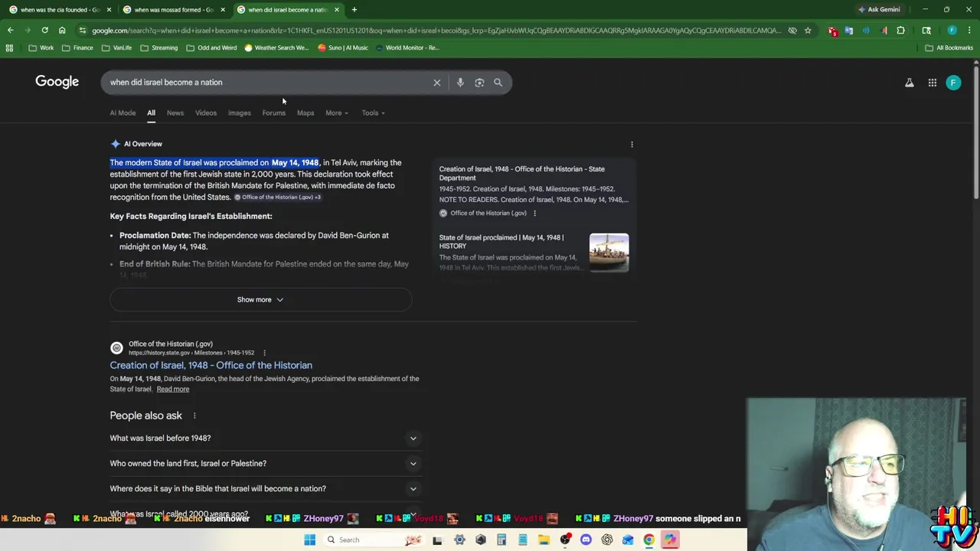The width and height of the screenshot is (980, 551).
Task: Reload the current page
Action: pyautogui.click(x=44, y=31)
